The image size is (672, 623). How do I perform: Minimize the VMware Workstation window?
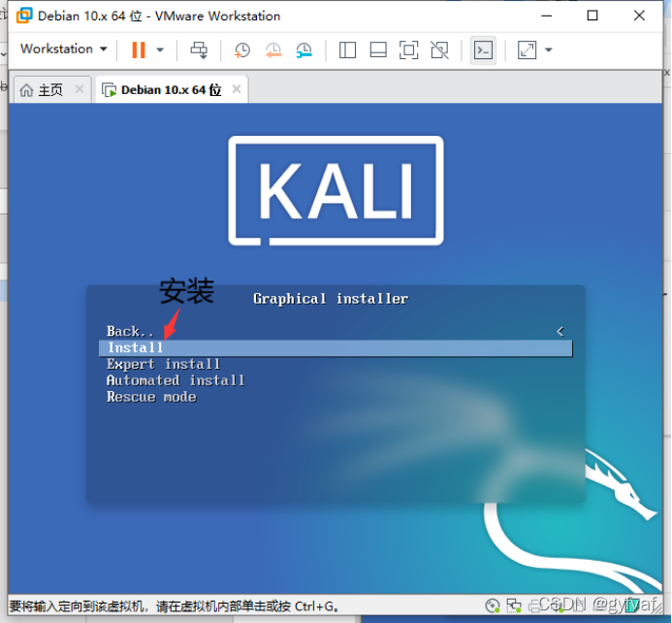click(x=547, y=16)
